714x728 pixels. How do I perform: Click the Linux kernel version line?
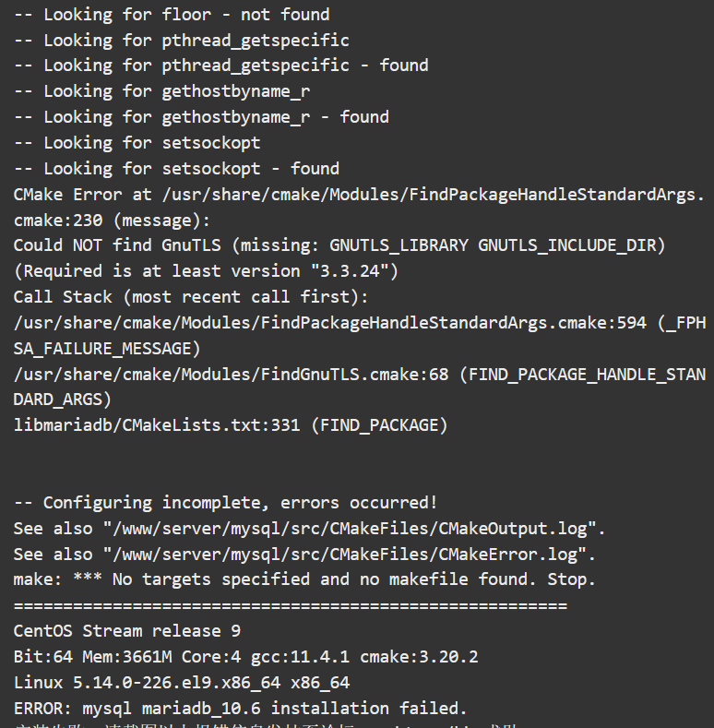pos(182,683)
